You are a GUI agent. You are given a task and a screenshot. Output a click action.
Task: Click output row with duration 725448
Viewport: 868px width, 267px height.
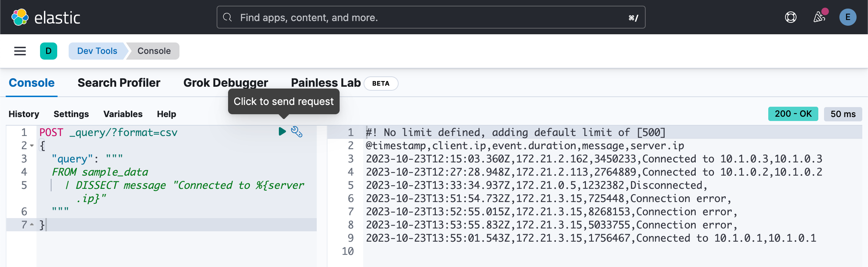pos(549,198)
